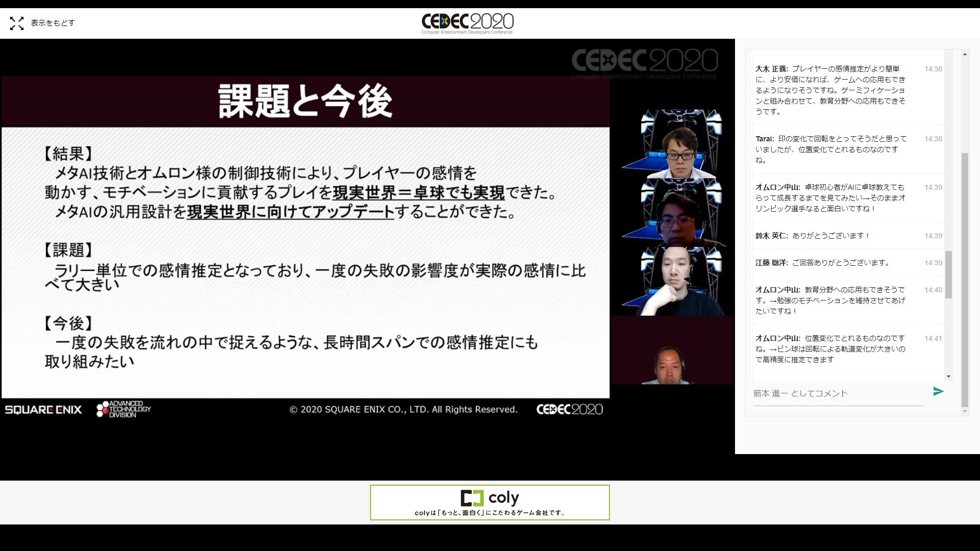Click Tarai's chat message at 14:38

pyautogui.click(x=830, y=149)
